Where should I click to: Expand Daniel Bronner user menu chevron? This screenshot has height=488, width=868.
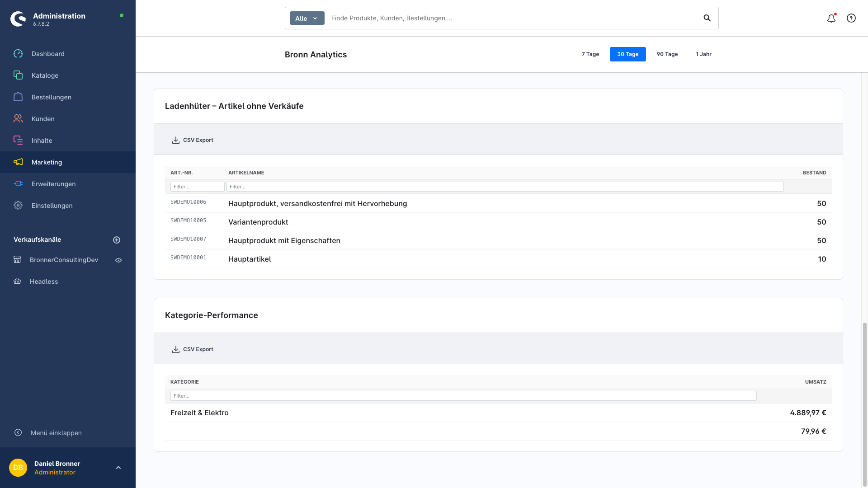(118, 468)
